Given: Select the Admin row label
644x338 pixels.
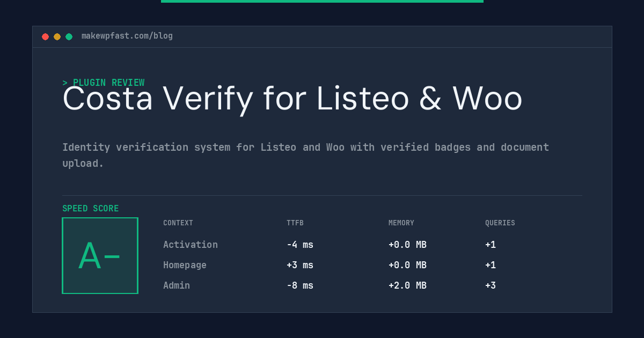Looking at the screenshot, I should tap(177, 285).
